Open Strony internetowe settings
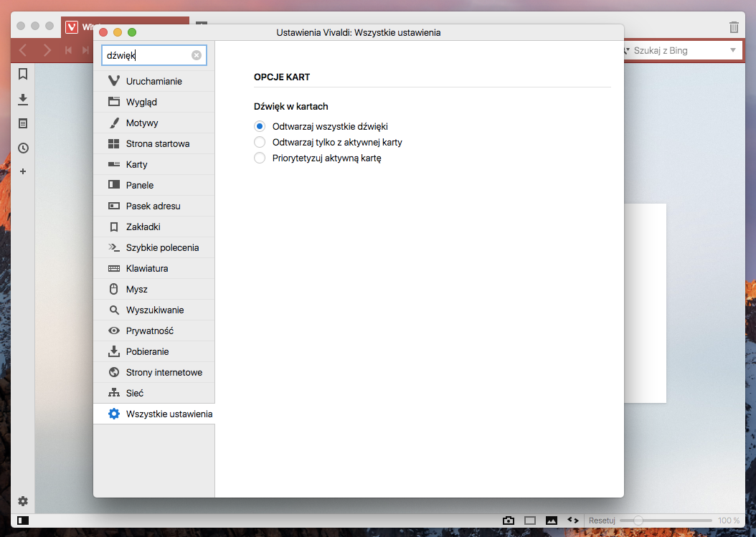 pyautogui.click(x=153, y=372)
